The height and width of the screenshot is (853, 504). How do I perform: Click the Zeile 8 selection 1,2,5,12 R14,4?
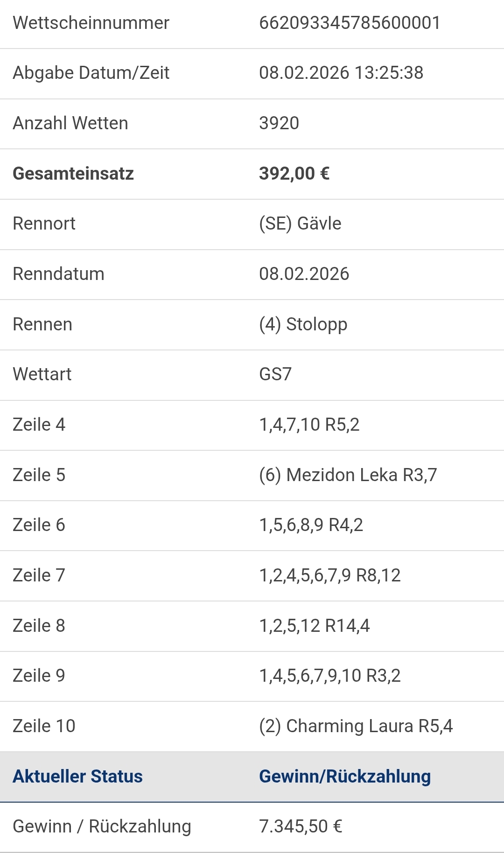(x=315, y=626)
